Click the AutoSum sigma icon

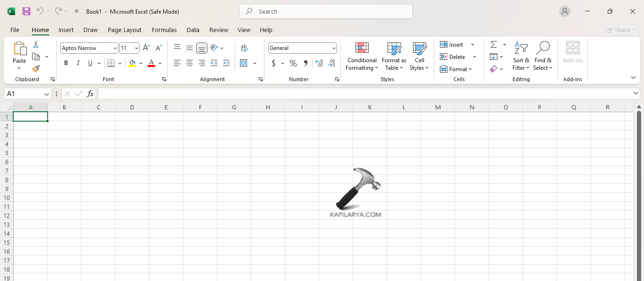(x=494, y=44)
